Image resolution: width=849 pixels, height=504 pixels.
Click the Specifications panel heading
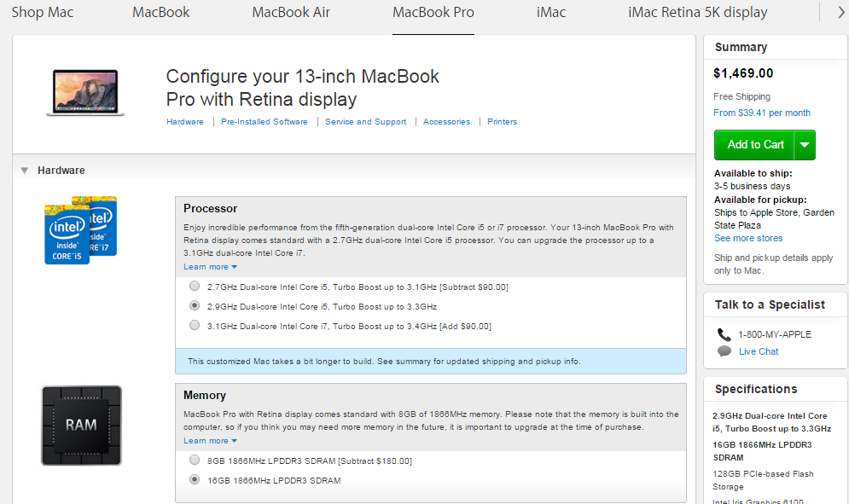point(756,389)
